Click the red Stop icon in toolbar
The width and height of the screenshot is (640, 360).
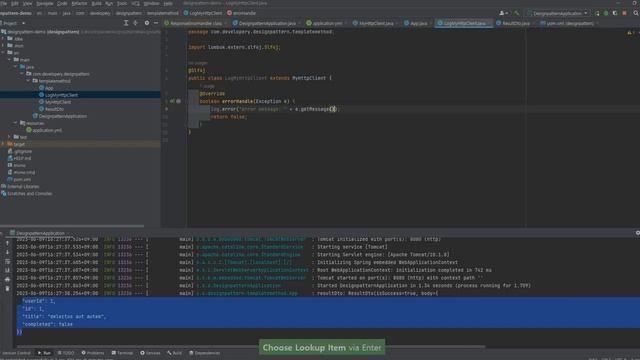tap(624, 13)
